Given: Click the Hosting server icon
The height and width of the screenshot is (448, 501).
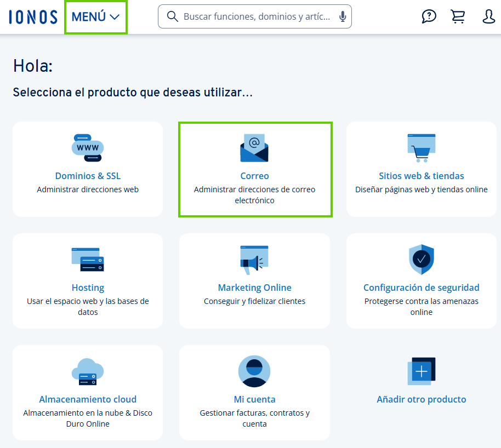Looking at the screenshot, I should tap(88, 259).
